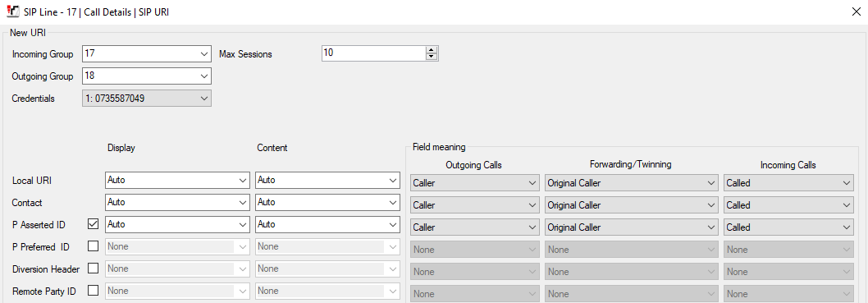Click the New URI group label
868x303 pixels.
click(x=28, y=33)
